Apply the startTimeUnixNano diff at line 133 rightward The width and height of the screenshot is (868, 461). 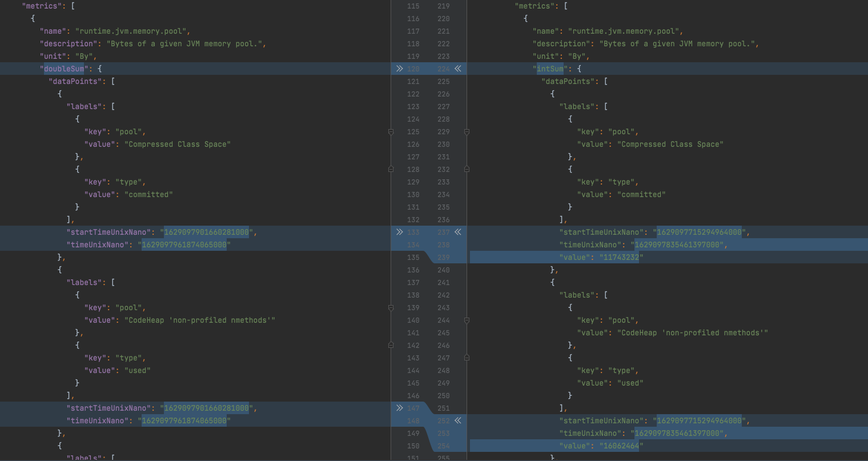coord(399,232)
